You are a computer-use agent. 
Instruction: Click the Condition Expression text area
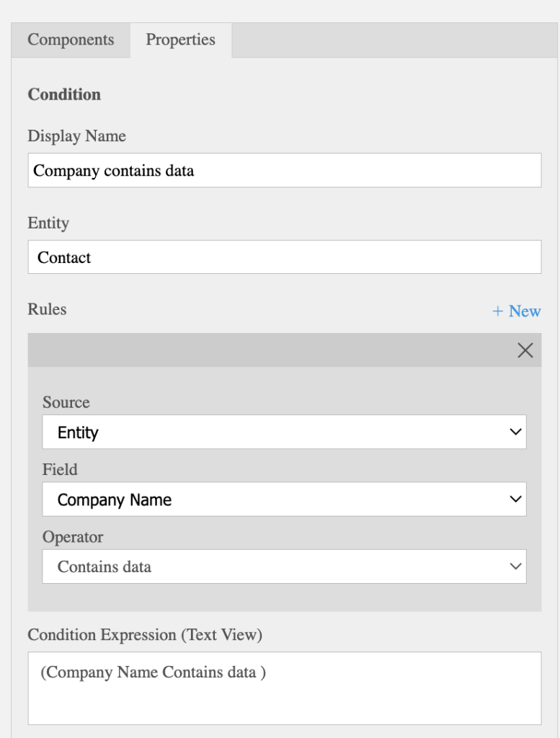tap(284, 688)
